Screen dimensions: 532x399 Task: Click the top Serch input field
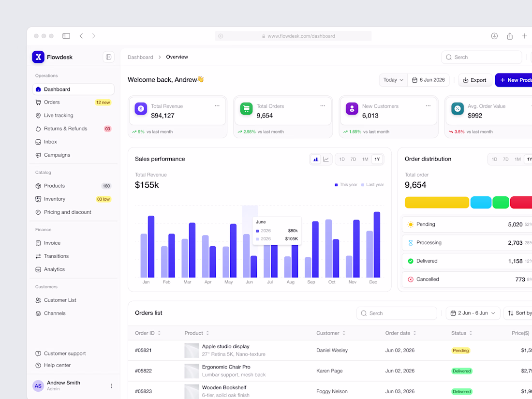[x=482, y=58]
